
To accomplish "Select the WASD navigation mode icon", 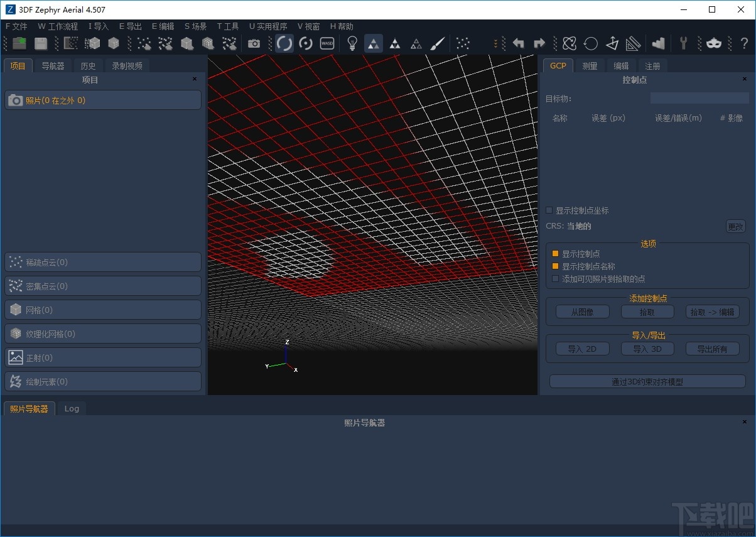I will 327,43.
